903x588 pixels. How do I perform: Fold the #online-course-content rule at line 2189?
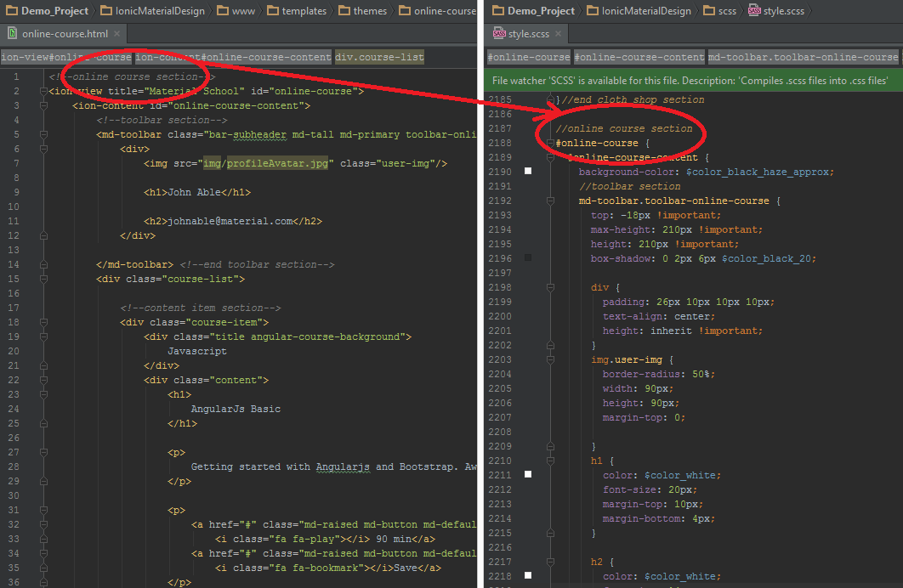[x=550, y=158]
